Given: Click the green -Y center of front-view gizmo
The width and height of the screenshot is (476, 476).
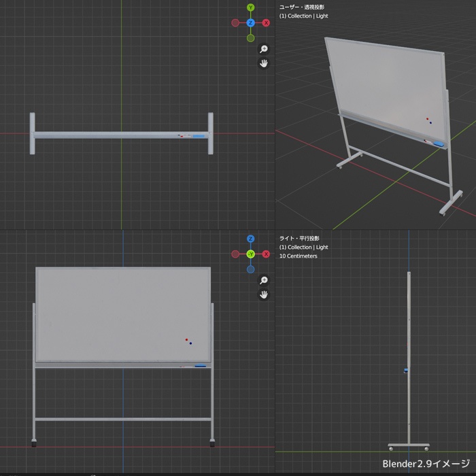Looking at the screenshot, I should point(250,254).
